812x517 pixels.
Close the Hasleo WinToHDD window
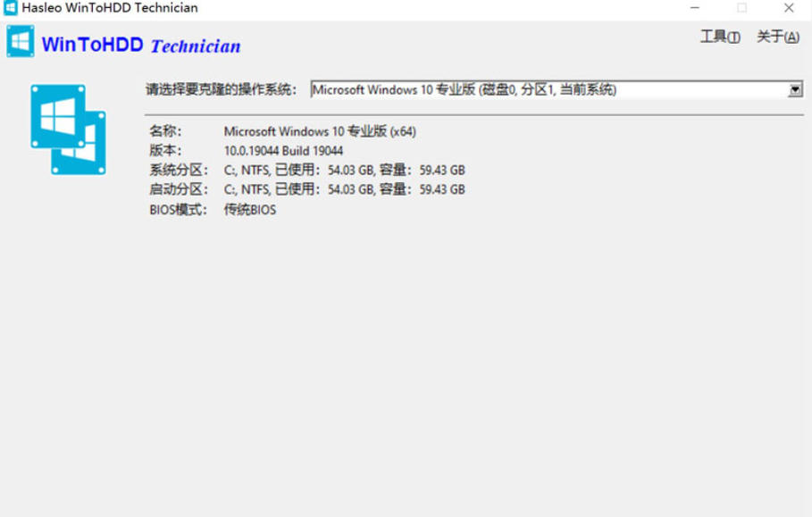[789, 8]
